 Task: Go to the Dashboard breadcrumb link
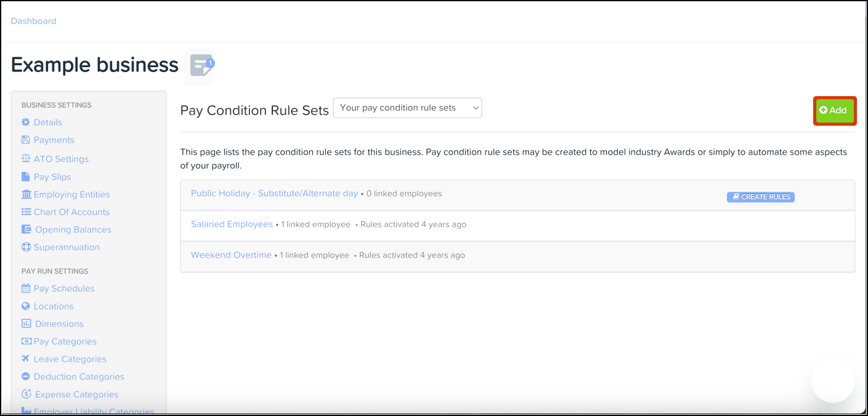tap(34, 21)
